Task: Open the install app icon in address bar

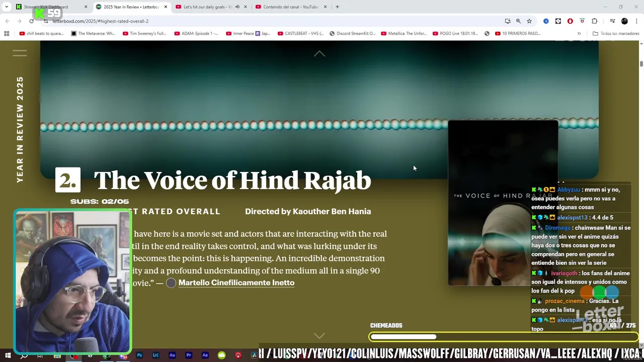Action: pyautogui.click(x=508, y=21)
